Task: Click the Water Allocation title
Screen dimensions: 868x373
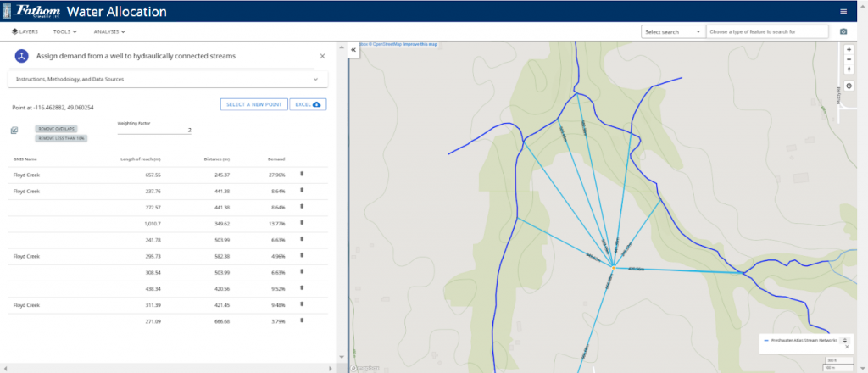Action: click(x=116, y=12)
